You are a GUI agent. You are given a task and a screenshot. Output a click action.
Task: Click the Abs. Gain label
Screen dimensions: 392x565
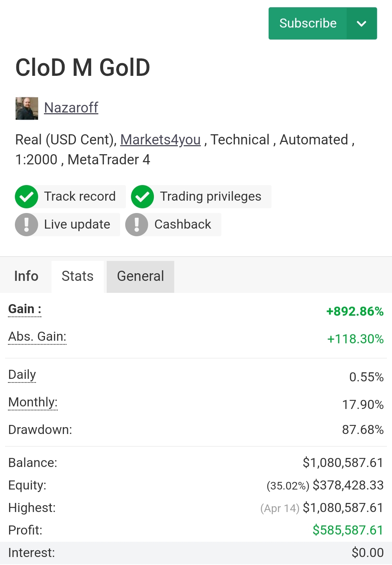[37, 337]
